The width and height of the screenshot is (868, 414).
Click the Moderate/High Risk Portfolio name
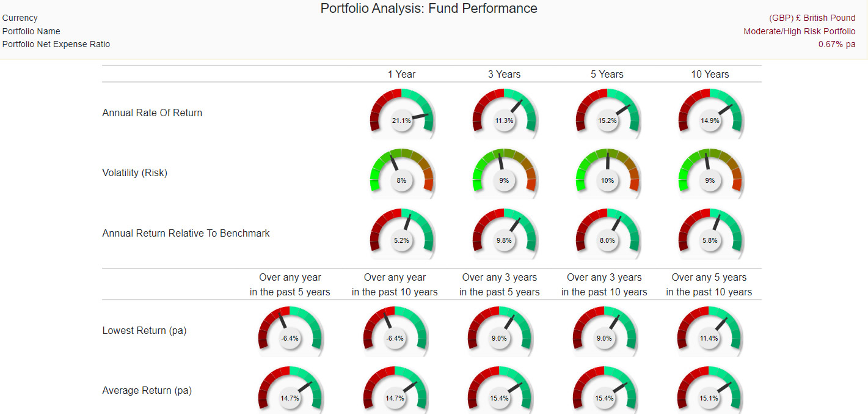tap(799, 31)
